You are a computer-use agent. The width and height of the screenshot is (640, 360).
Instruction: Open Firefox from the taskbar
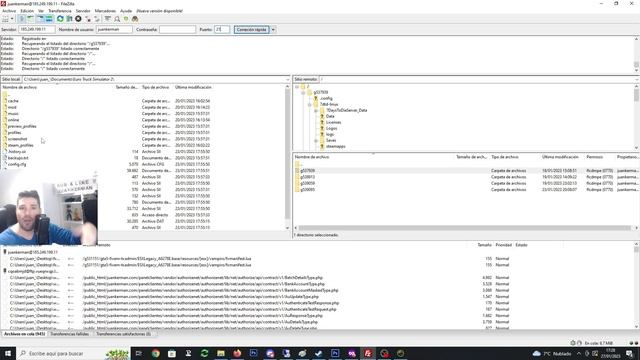237,353
